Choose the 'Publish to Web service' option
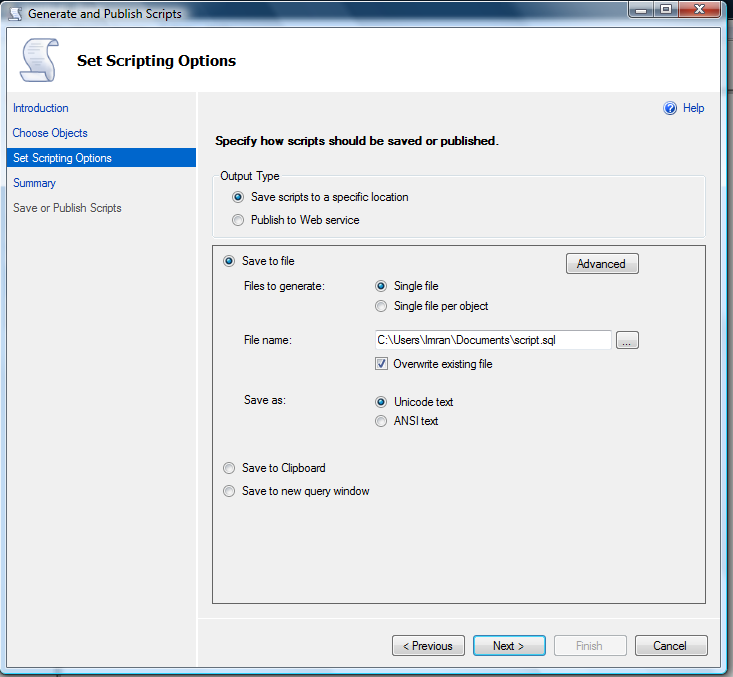The width and height of the screenshot is (733, 677). [x=238, y=220]
